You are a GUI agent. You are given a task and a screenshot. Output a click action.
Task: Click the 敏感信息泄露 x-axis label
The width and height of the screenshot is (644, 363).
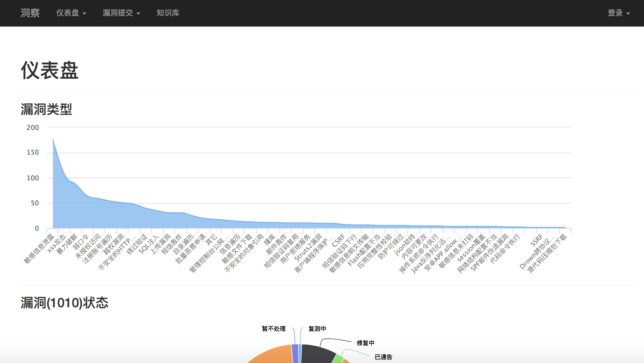click(39, 249)
